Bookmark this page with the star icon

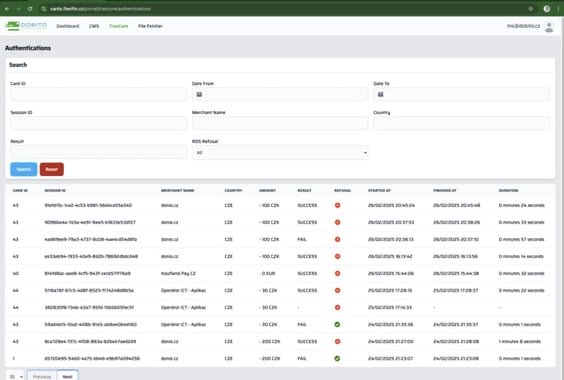click(531, 9)
